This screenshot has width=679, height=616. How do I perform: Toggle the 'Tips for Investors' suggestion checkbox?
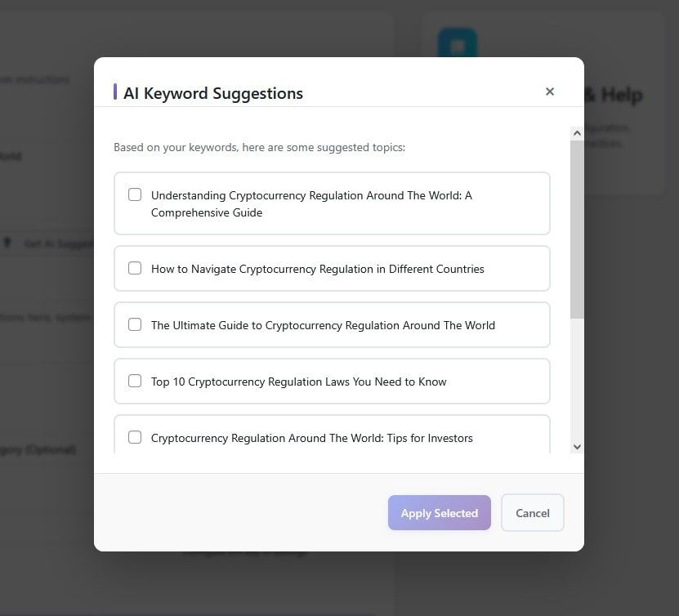coord(135,437)
